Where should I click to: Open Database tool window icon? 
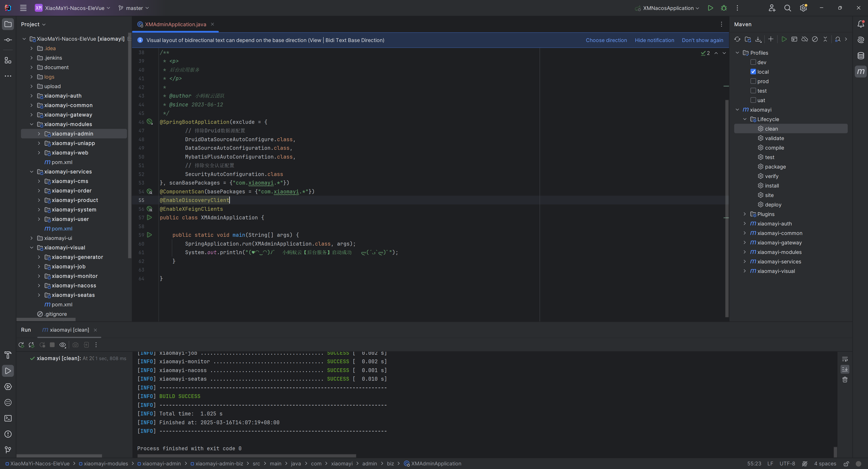861,56
